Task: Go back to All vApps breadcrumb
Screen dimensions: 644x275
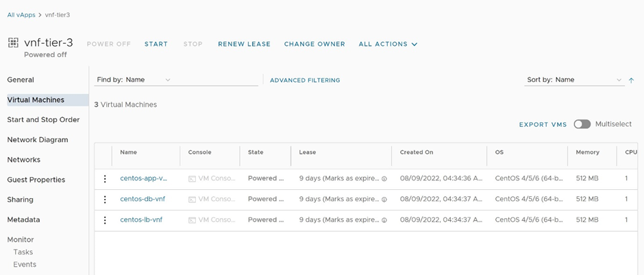Action: click(21, 15)
